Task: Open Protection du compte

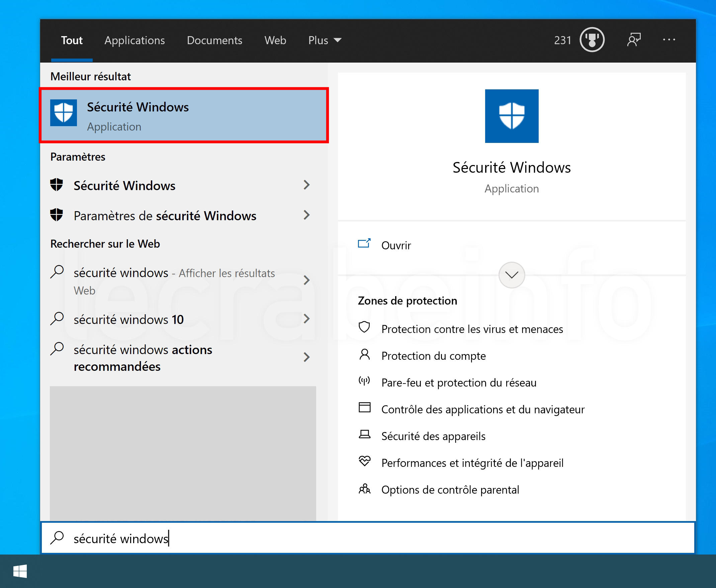Action: pyautogui.click(x=433, y=356)
